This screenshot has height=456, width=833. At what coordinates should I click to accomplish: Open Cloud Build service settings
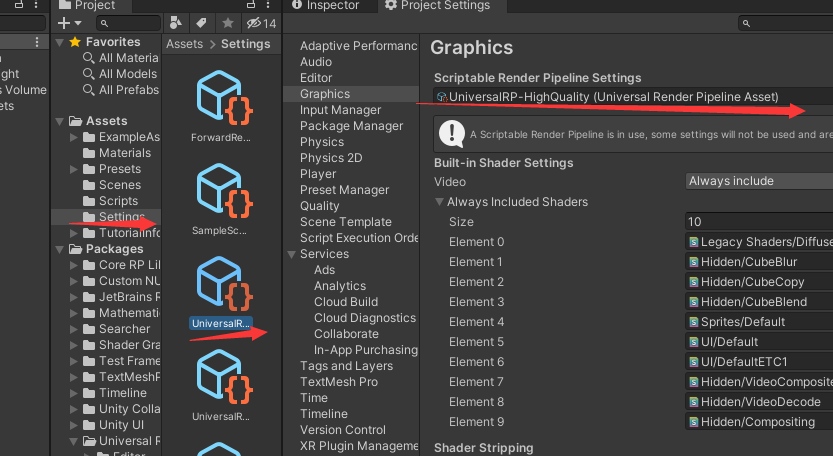point(346,302)
